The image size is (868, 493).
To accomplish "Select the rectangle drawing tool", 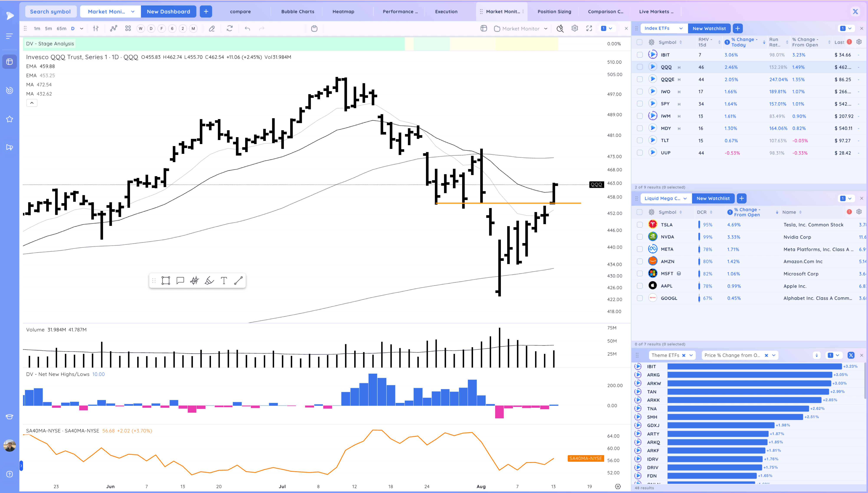I will (166, 280).
